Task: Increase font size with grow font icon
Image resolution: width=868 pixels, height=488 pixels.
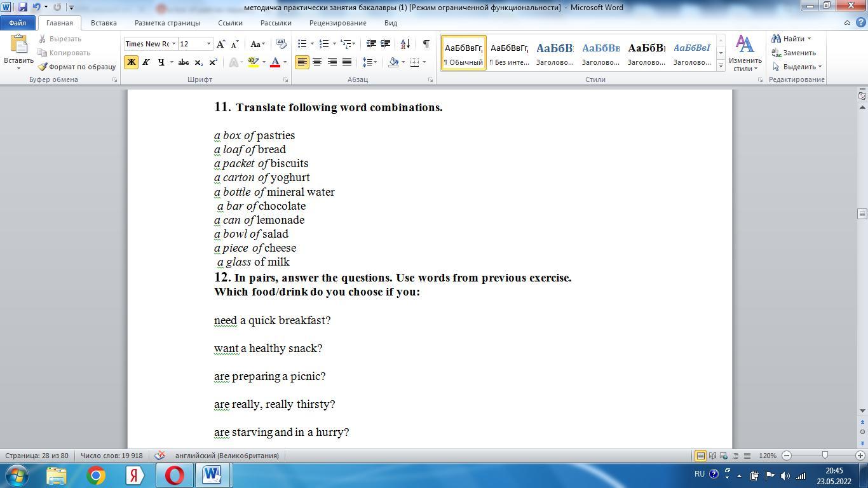Action: pyautogui.click(x=220, y=44)
